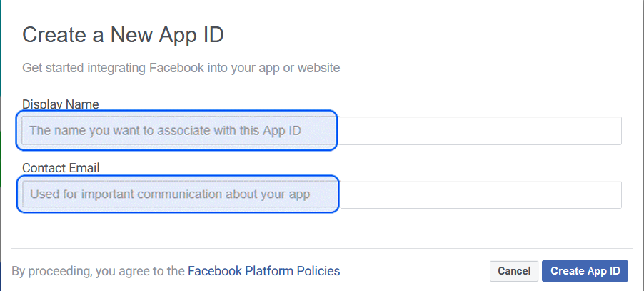Click the word 'Cancel' on the grey button

514,271
